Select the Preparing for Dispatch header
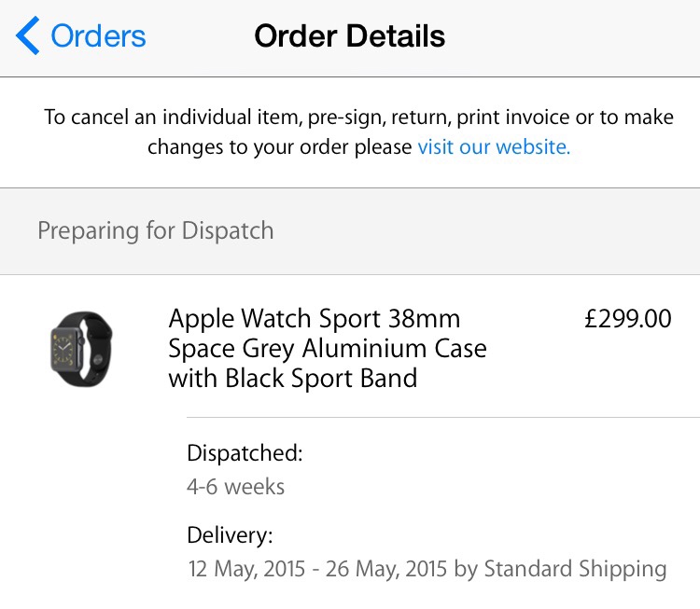The width and height of the screenshot is (700, 609). click(156, 231)
